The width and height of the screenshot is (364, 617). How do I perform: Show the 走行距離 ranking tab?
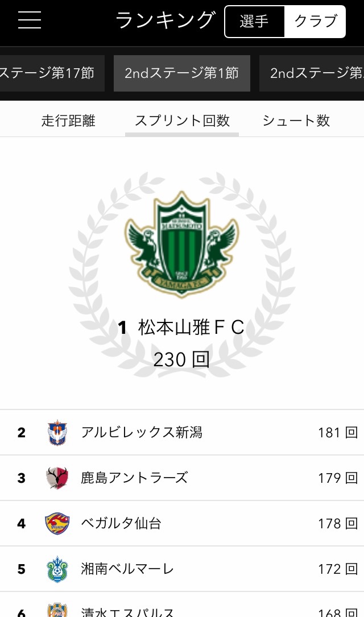[68, 121]
